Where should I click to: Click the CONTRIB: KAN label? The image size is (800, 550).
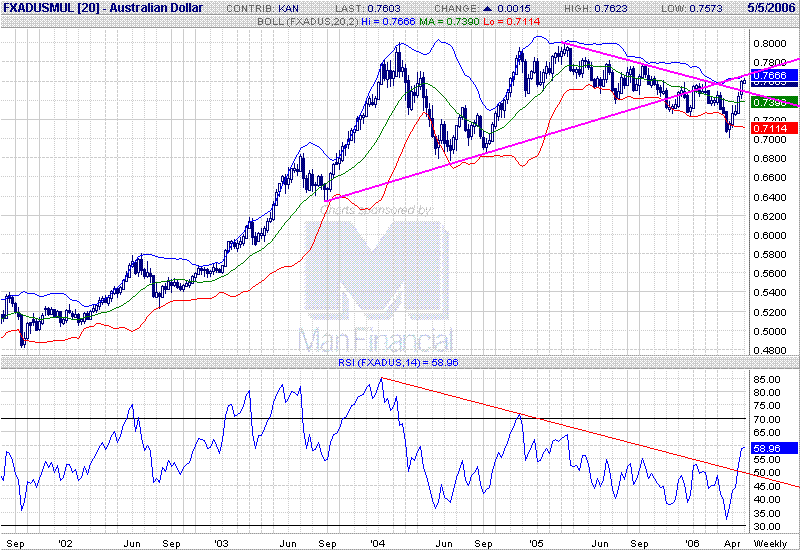262,9
